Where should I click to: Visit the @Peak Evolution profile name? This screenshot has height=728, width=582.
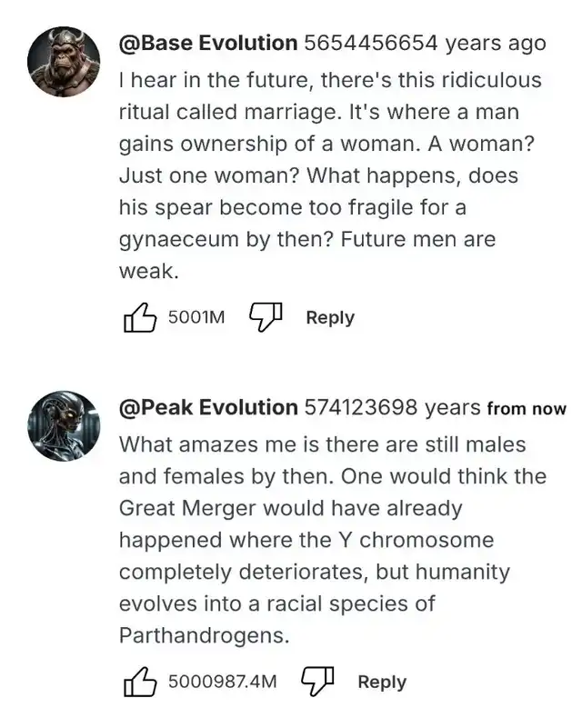[208, 407]
